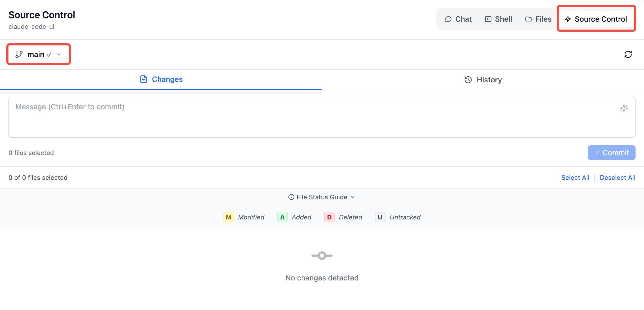Click the chevron arrow beside main branch

point(59,54)
